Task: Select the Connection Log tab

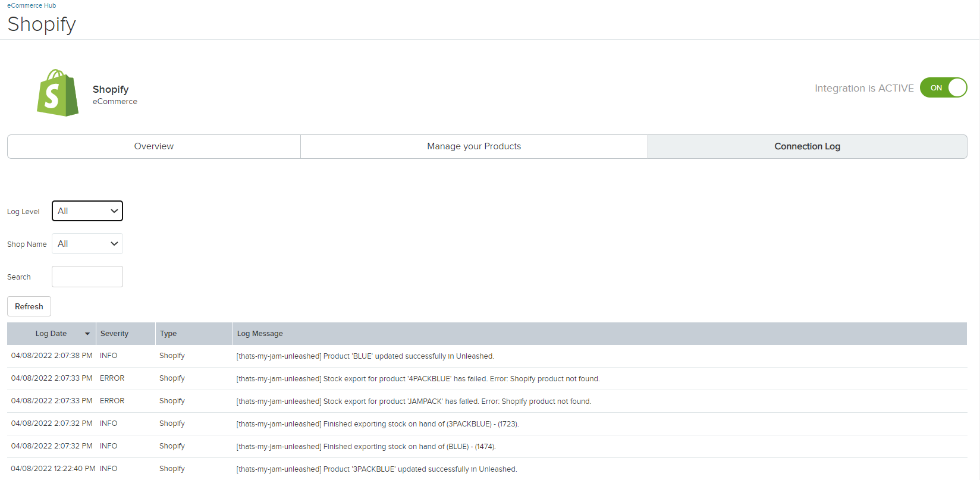Action: [808, 146]
